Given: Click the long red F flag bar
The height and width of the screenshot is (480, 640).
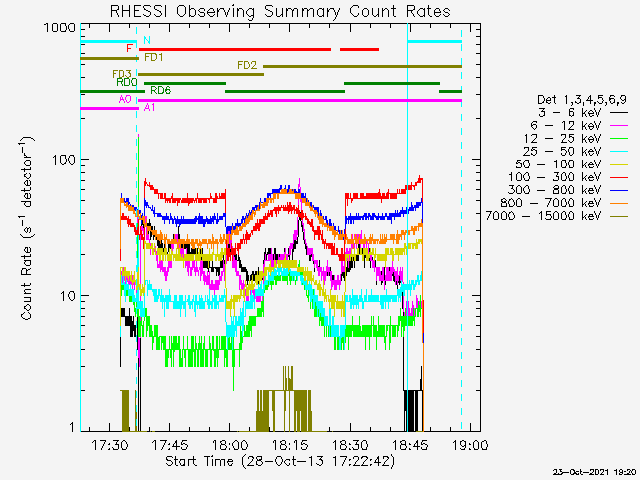Looking at the screenshot, I should (x=235, y=49).
